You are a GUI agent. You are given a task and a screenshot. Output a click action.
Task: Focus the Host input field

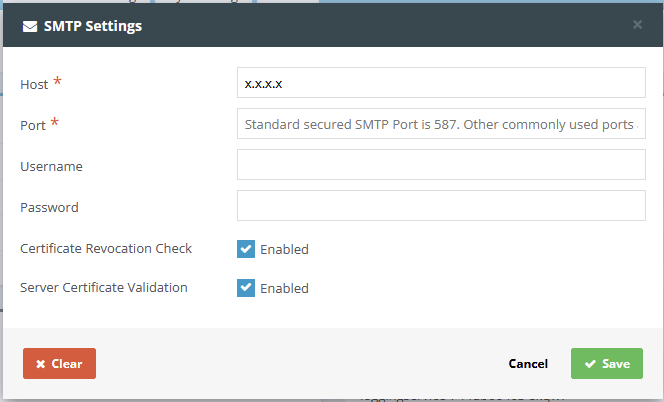pyautogui.click(x=441, y=84)
